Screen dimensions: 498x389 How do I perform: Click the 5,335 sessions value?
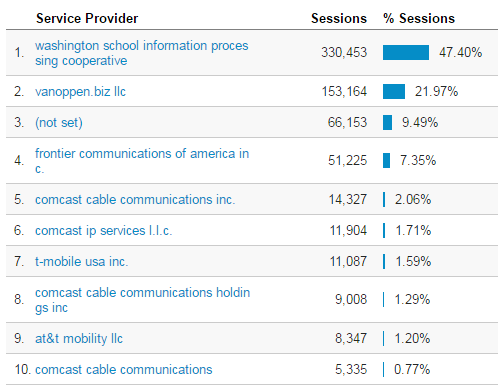click(351, 369)
